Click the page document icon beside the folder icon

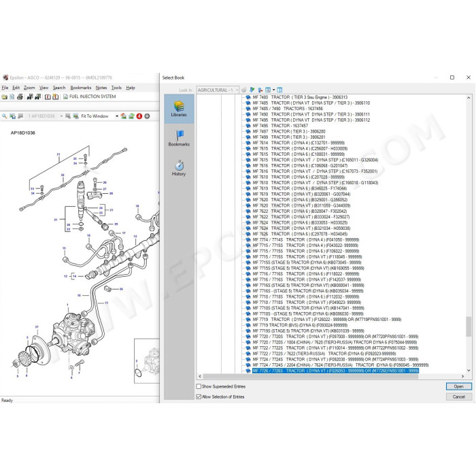pos(12,97)
